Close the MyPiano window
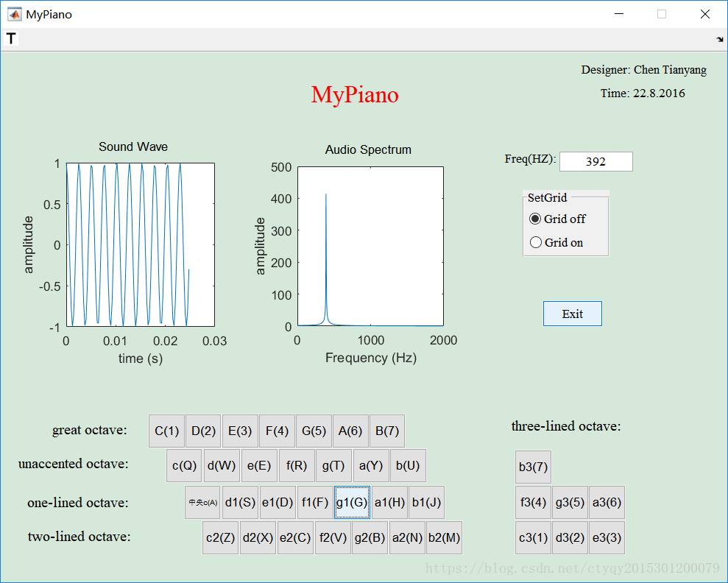The height and width of the screenshot is (583, 728). (x=704, y=14)
